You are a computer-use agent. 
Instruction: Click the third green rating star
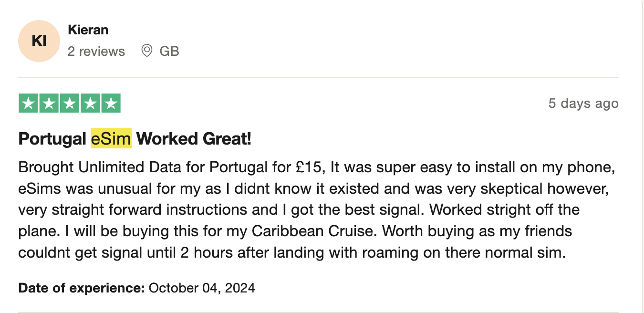tap(70, 104)
